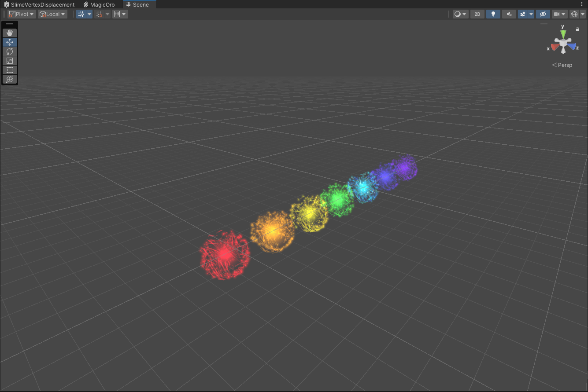Select the cyan magic orb
This screenshot has height=392, width=588.
[363, 188]
